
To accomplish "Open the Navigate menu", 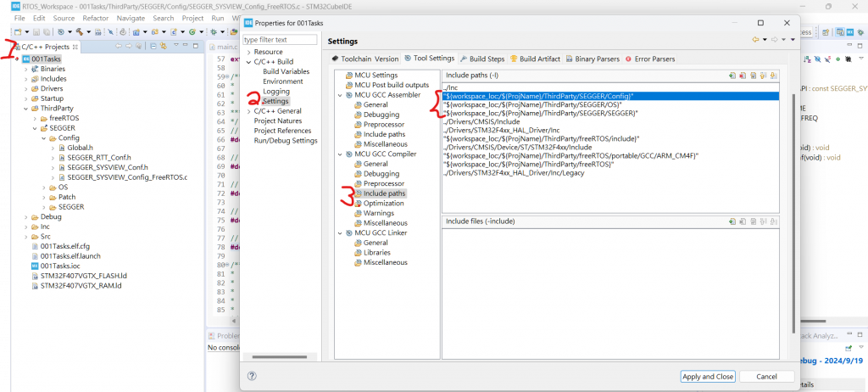I will (x=131, y=19).
